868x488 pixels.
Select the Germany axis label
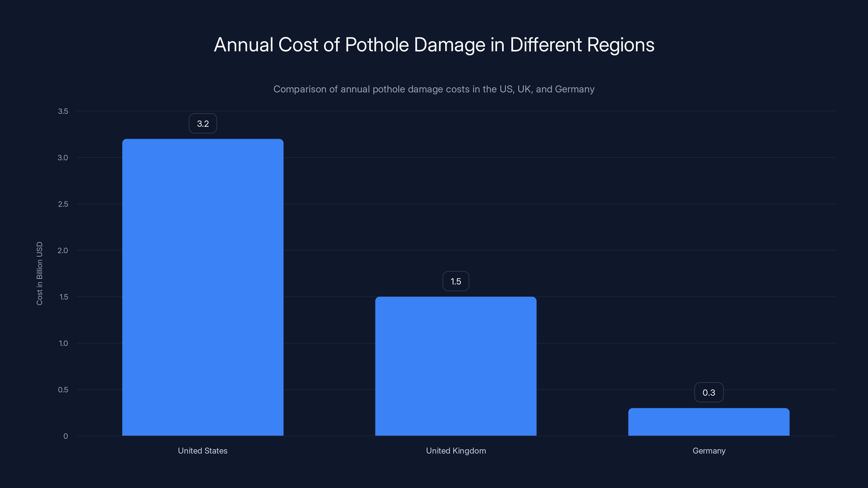tap(709, 451)
